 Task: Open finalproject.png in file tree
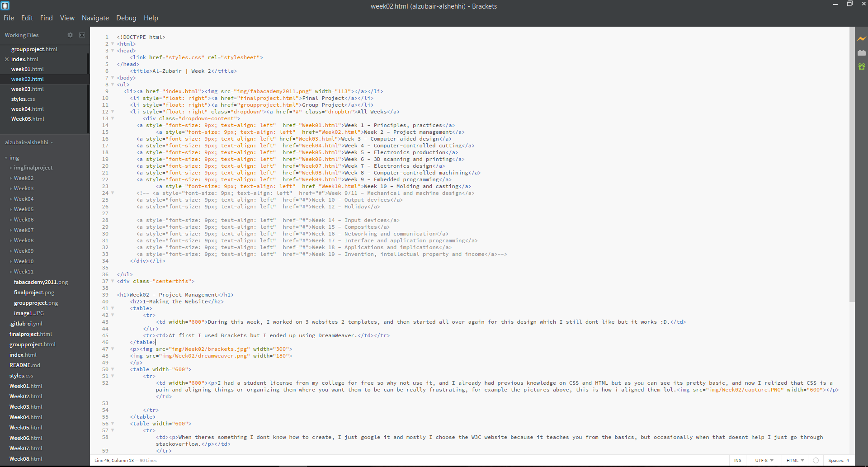tap(34, 292)
